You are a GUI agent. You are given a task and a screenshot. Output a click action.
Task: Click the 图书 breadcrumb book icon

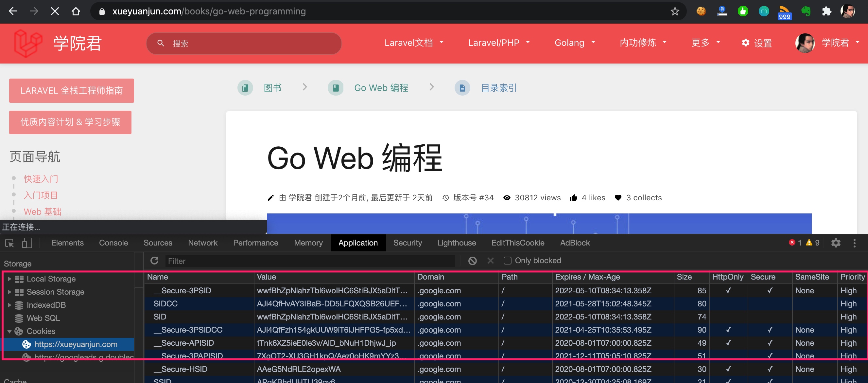(x=245, y=88)
